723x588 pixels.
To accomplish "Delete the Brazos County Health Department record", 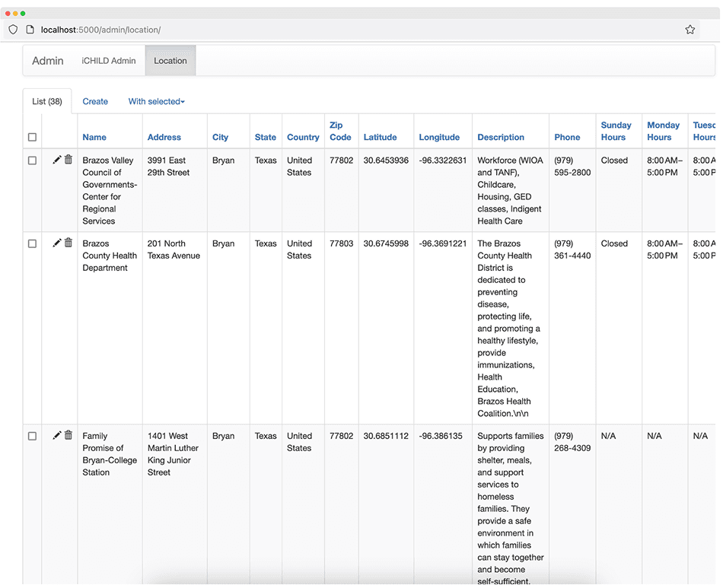I will click(x=68, y=242).
